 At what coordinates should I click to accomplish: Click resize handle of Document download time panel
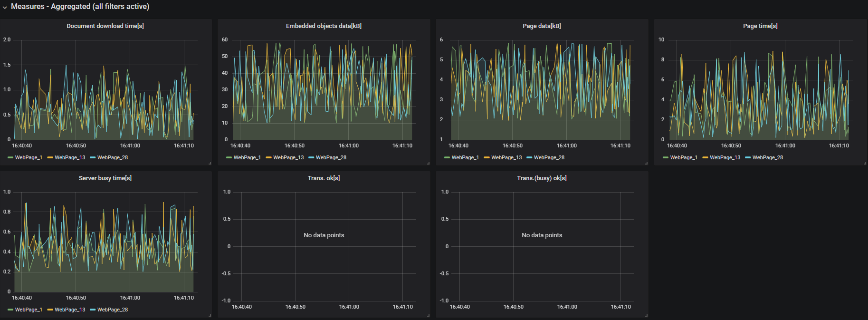210,164
